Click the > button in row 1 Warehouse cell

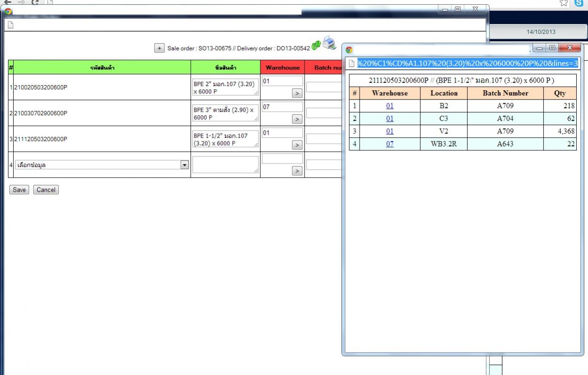(x=297, y=94)
